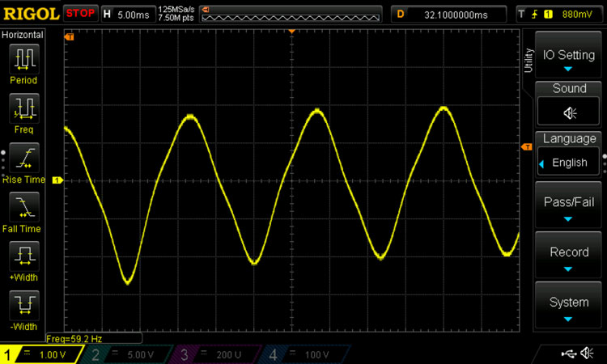Screen dimensions: 607x364
Task: Enable channel 3 at 200 U
Action: pyautogui.click(x=219, y=354)
